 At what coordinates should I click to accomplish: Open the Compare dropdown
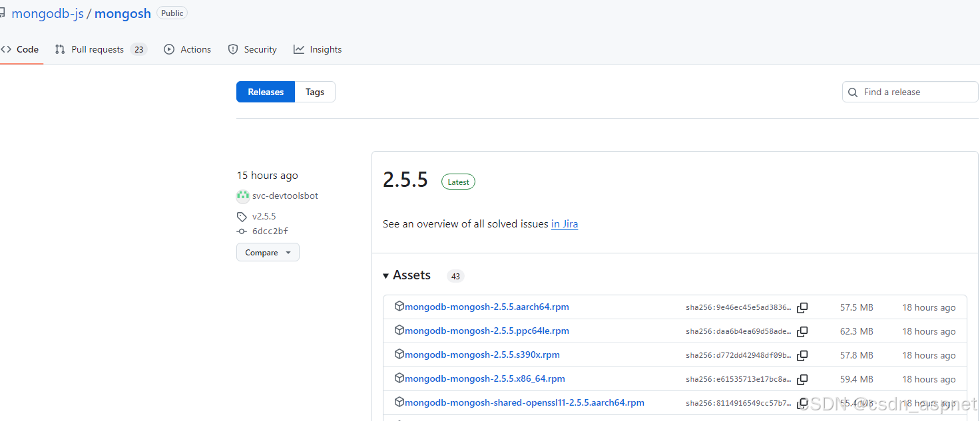coord(268,252)
